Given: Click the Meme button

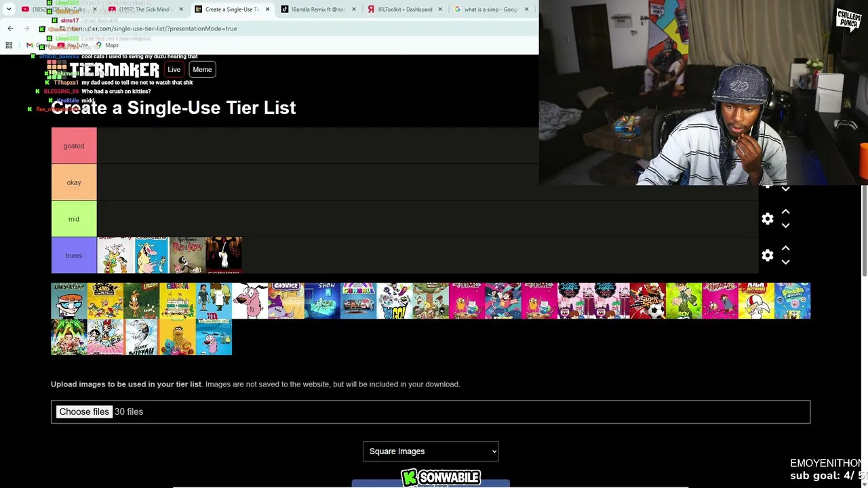Looking at the screenshot, I should 202,69.
